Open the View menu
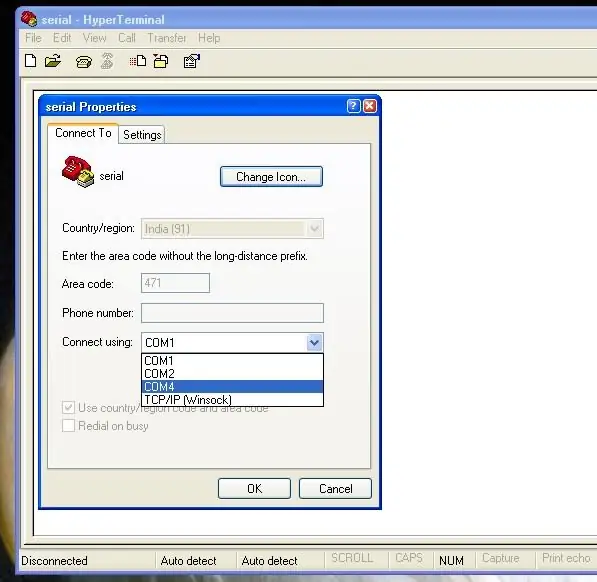 coord(94,38)
